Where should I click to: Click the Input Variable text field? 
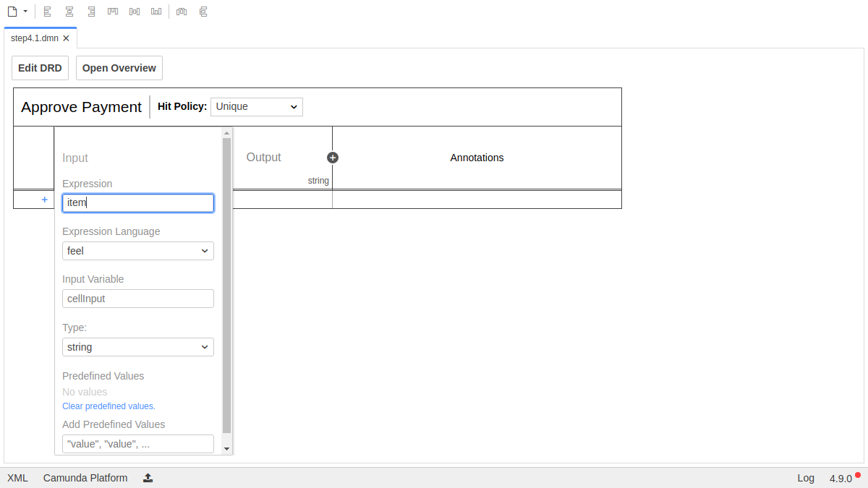(x=137, y=299)
